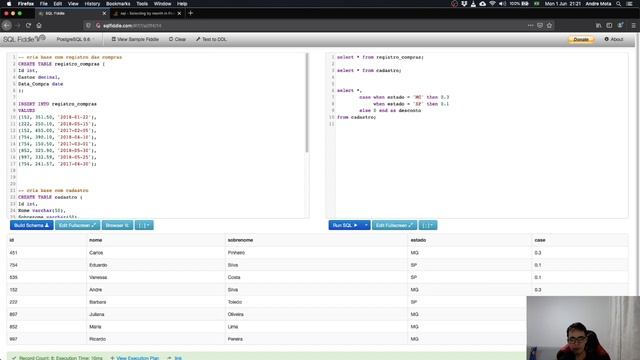
Task: Open the Firefox application menu
Action: (26, 4)
